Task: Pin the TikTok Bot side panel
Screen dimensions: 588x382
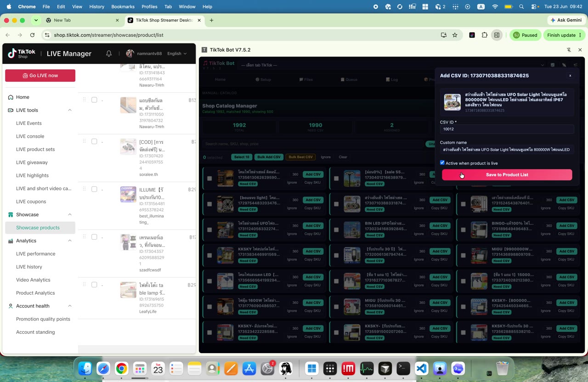Action: click(569, 50)
